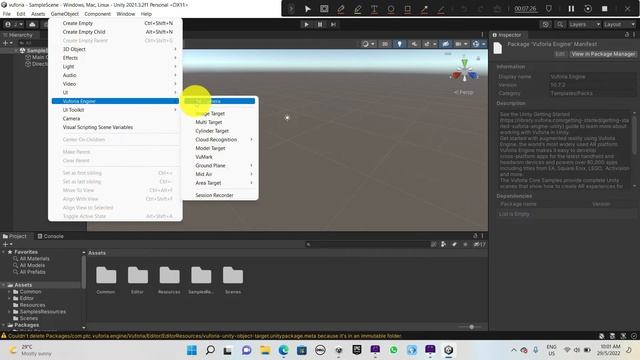
Task: Select Multi Target in Vuforia submenu
Action: click(220, 122)
